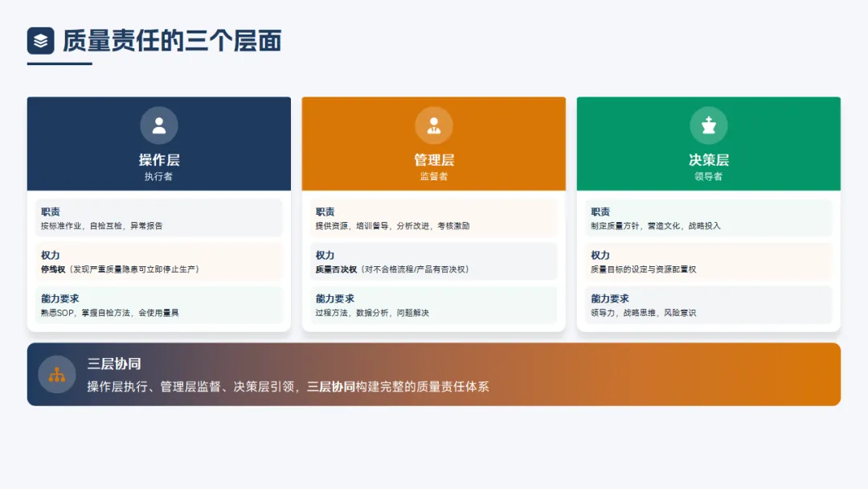Click 权力 label in the 决策层 card
The image size is (868, 489).
[600, 255]
